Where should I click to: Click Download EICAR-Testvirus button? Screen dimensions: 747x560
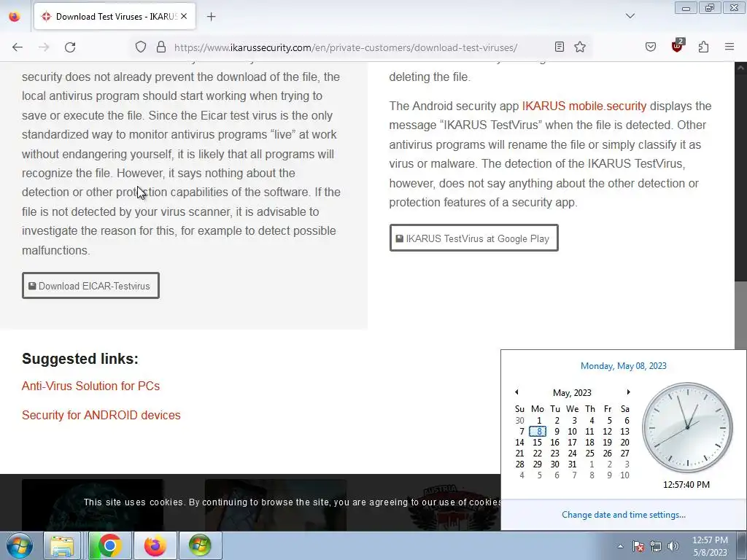pos(90,286)
